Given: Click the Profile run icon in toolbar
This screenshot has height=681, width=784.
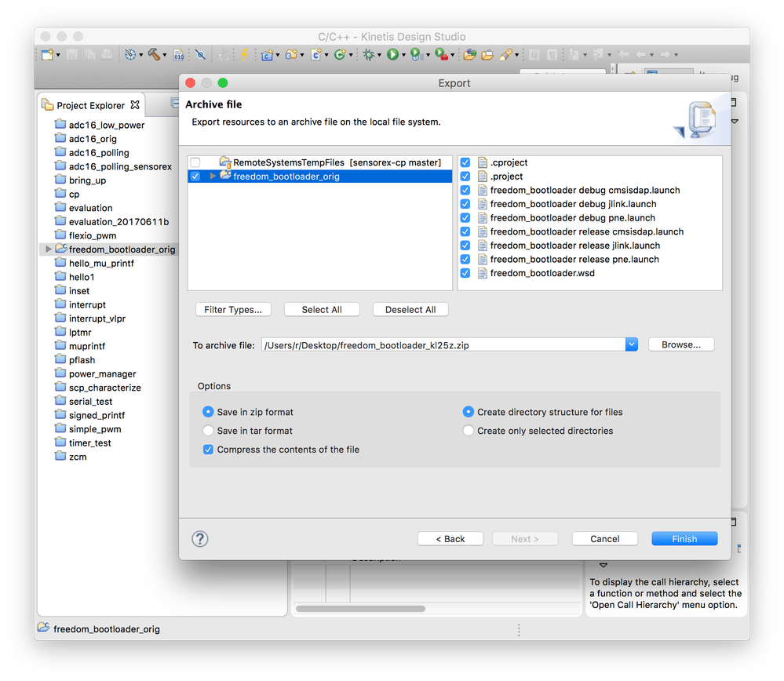Looking at the screenshot, I should point(416,54).
